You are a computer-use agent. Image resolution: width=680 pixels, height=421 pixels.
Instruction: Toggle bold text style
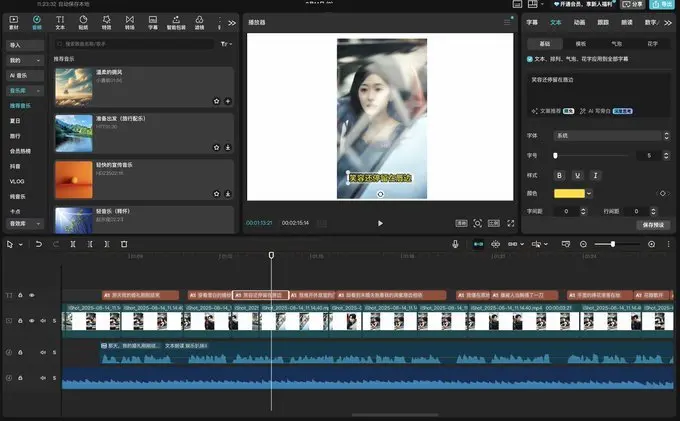pos(559,175)
